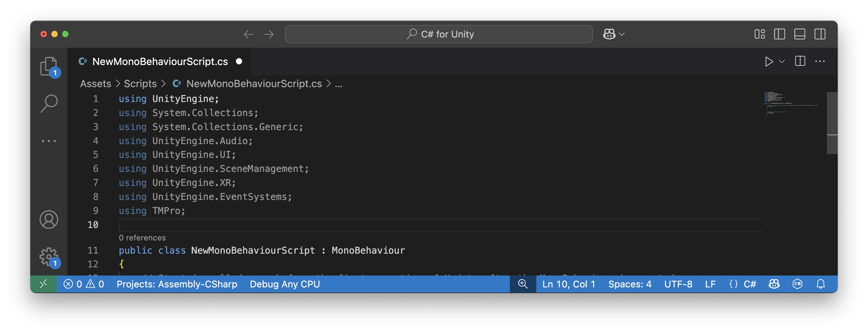Screen dimensions: 868x333
Task: Toggle the primary side bar layout button
Action: (779, 34)
